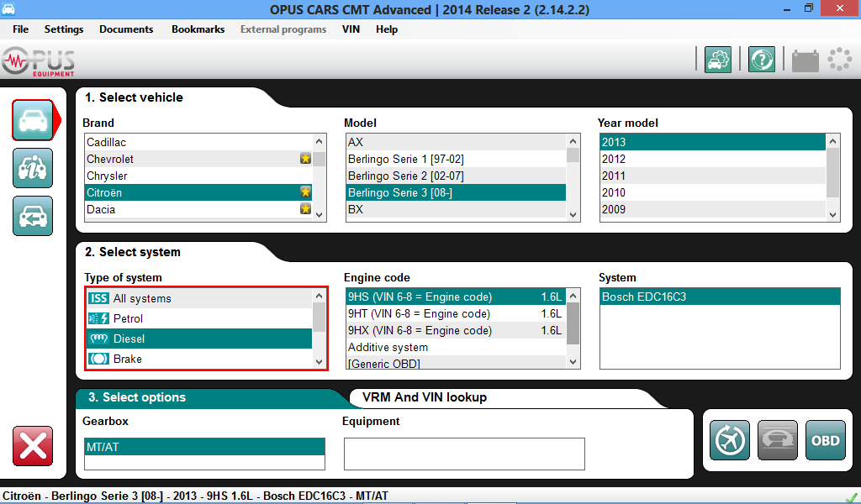Click the Engine code scrollbar thumb
Image resolution: width=861 pixels, height=504 pixels.
[573, 323]
